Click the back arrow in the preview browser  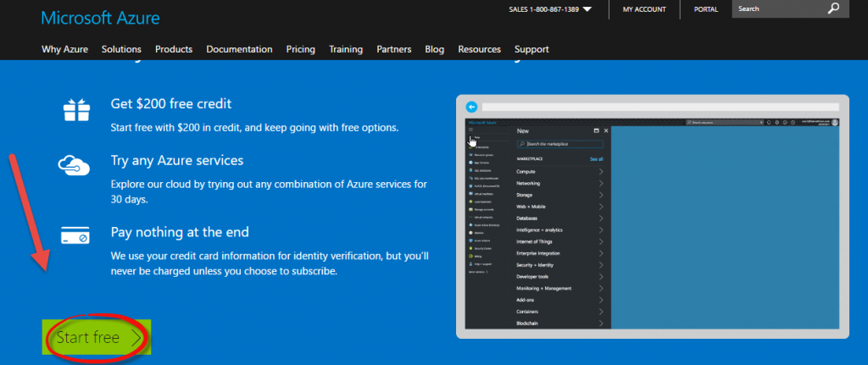[471, 107]
